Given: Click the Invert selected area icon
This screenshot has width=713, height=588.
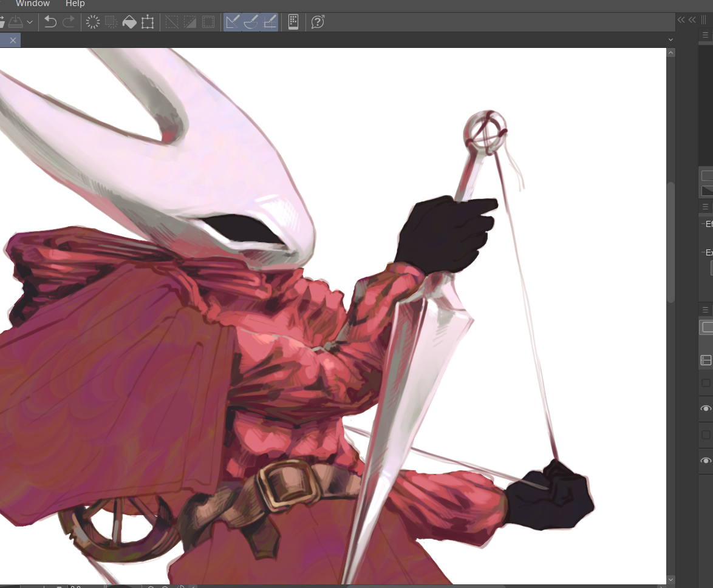Looking at the screenshot, I should coord(190,22).
